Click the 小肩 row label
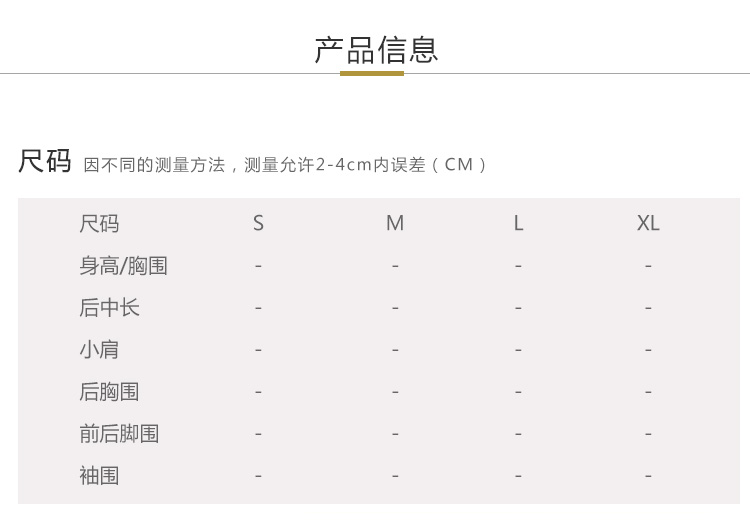 click(x=99, y=350)
